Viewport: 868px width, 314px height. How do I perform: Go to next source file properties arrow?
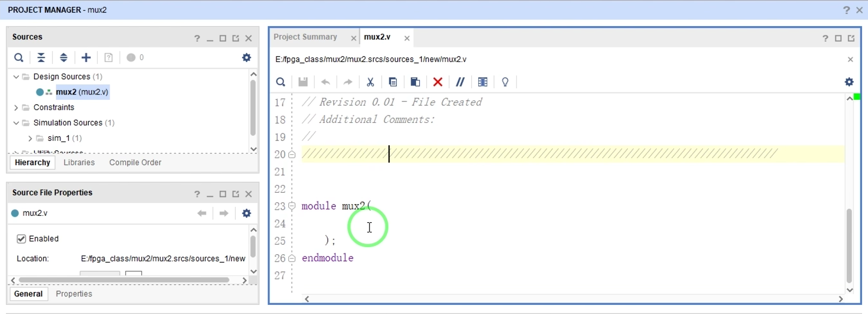pyautogui.click(x=224, y=214)
